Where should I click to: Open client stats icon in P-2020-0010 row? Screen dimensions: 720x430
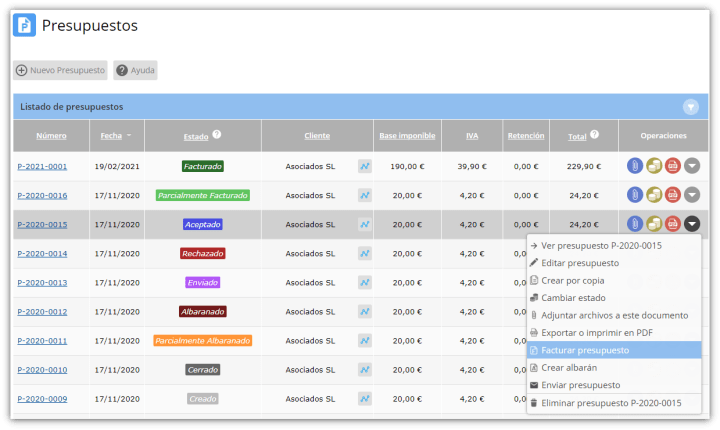(x=365, y=370)
